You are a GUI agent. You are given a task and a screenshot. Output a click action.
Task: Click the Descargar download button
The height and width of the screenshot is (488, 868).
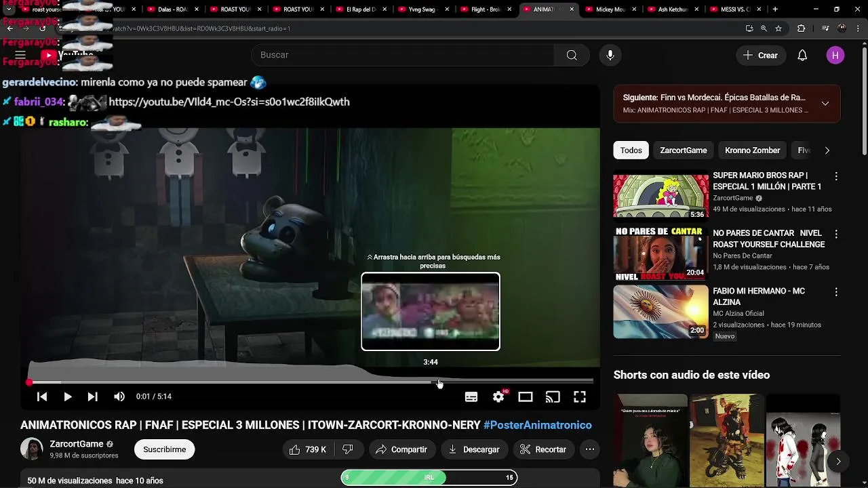[x=474, y=449]
